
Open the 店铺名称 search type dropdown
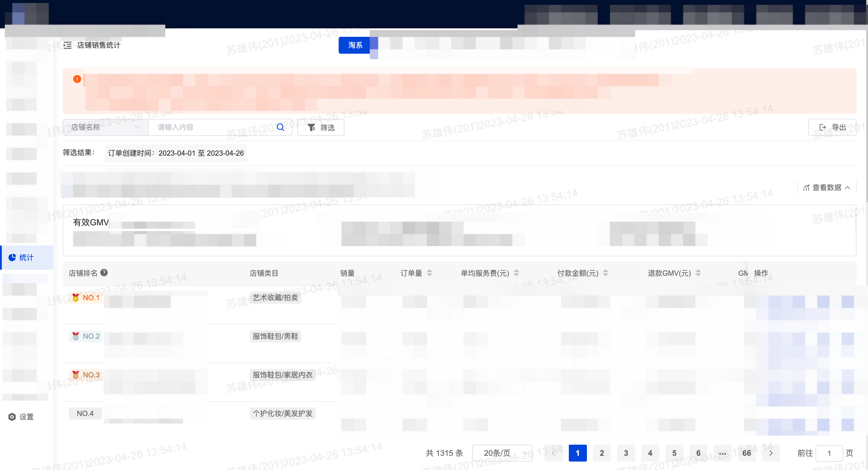point(106,127)
